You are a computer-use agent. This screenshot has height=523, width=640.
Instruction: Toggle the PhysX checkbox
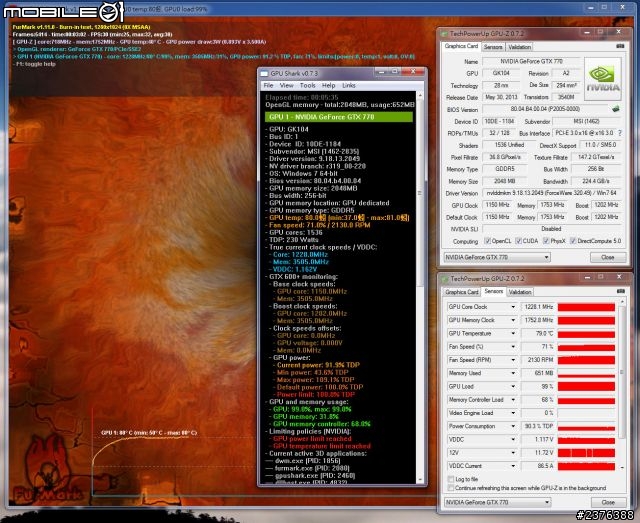coord(546,241)
